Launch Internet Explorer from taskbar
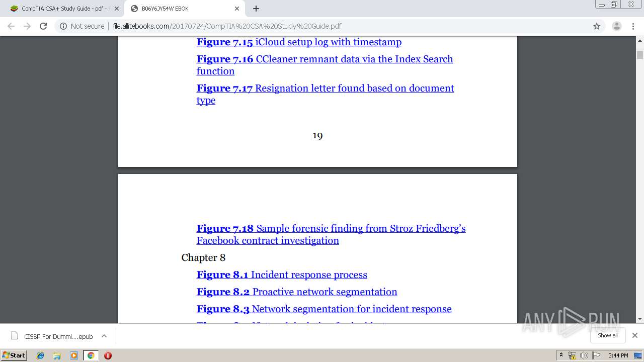This screenshot has height=362, width=644. (40, 355)
